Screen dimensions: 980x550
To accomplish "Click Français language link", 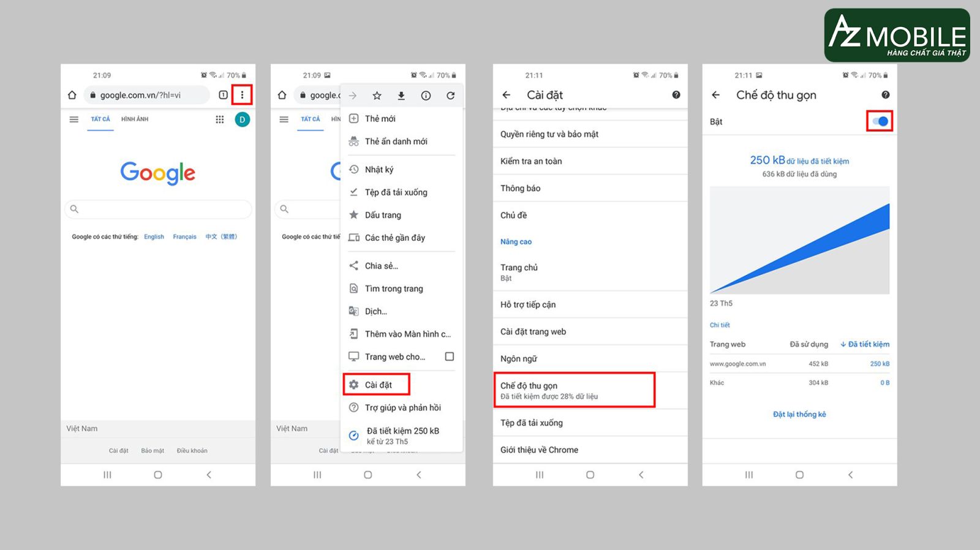I will (x=184, y=237).
